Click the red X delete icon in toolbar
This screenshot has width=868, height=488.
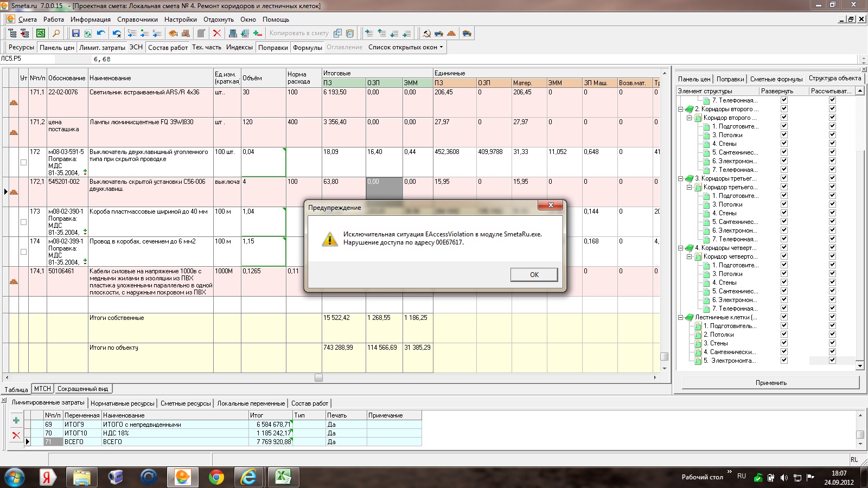point(217,33)
